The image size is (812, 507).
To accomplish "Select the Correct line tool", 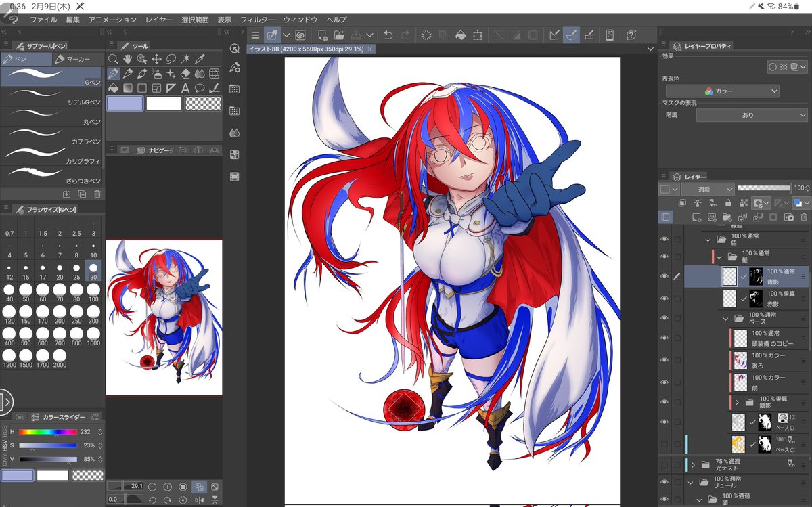I will pos(215,88).
